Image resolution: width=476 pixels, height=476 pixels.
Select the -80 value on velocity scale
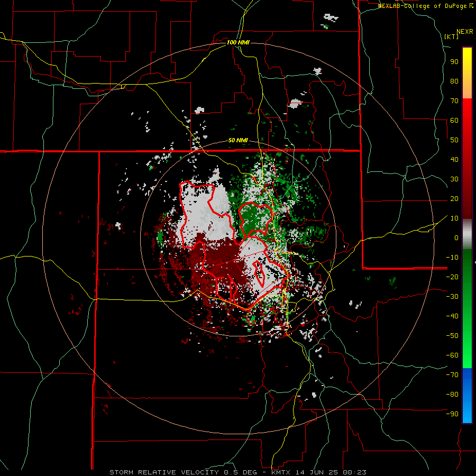point(452,395)
